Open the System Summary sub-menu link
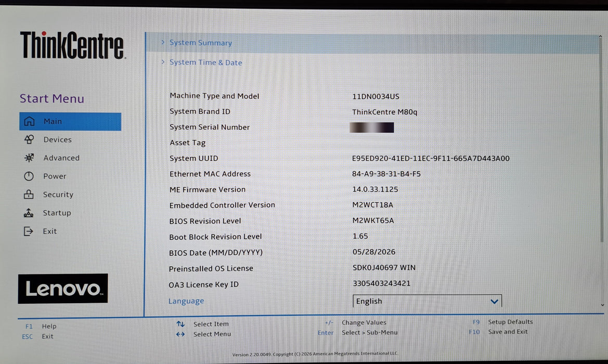This screenshot has height=364, width=608. (200, 43)
